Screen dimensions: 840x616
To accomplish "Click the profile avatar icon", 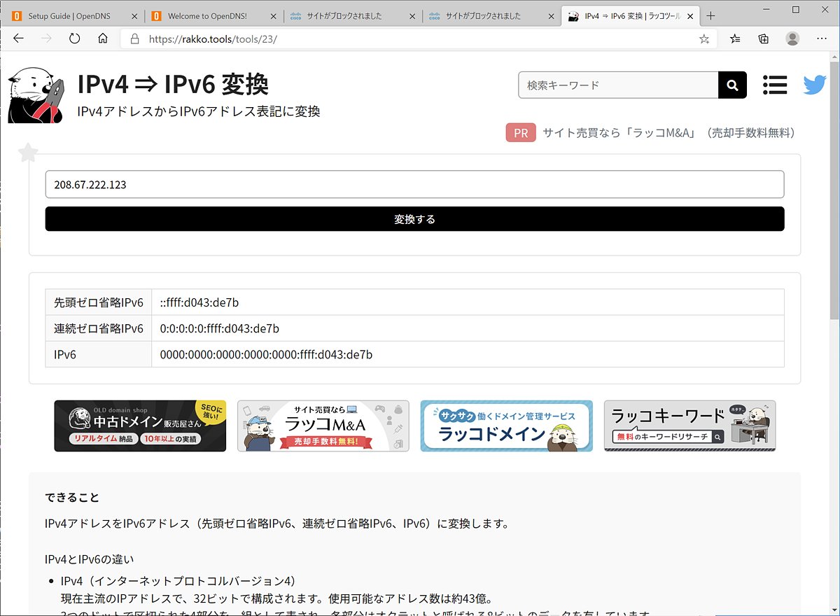I will pos(792,38).
